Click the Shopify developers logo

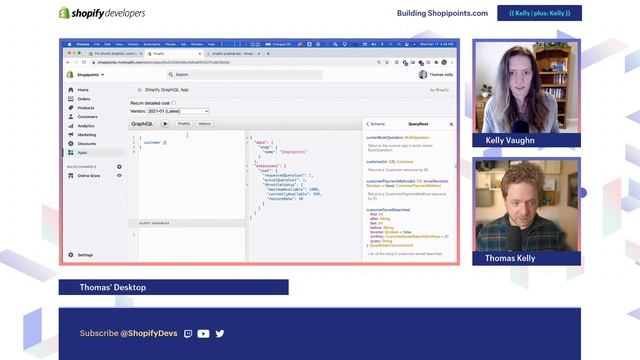pos(102,13)
